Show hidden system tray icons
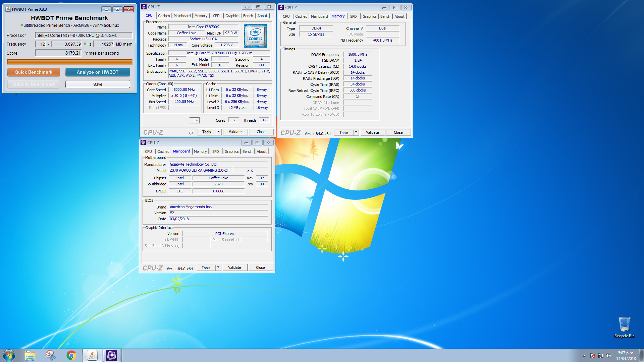Viewport: 644px width, 362px height. pyautogui.click(x=584, y=356)
